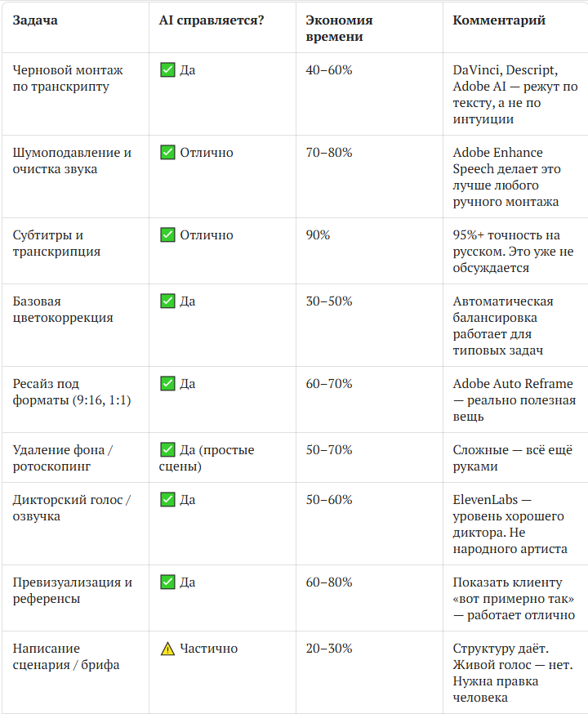Viewport: 588px width, 714px height.
Task: Click the 40–60% time savings cell
Action: pos(329,69)
